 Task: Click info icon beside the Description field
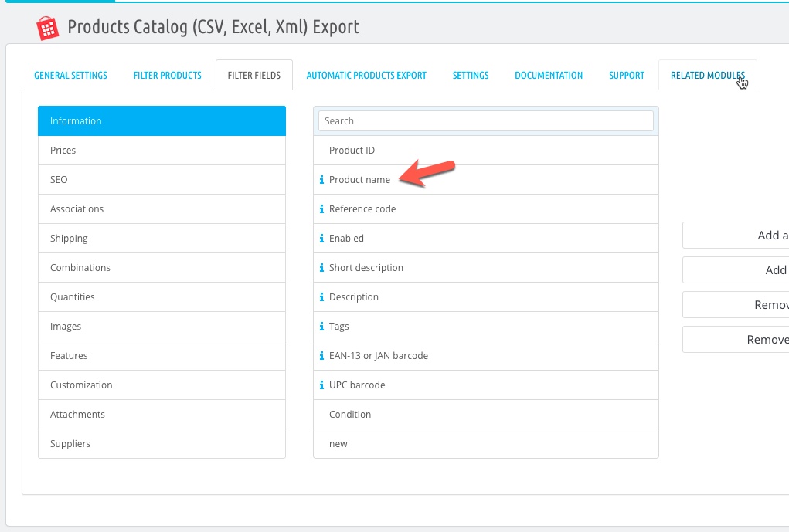[x=321, y=296]
